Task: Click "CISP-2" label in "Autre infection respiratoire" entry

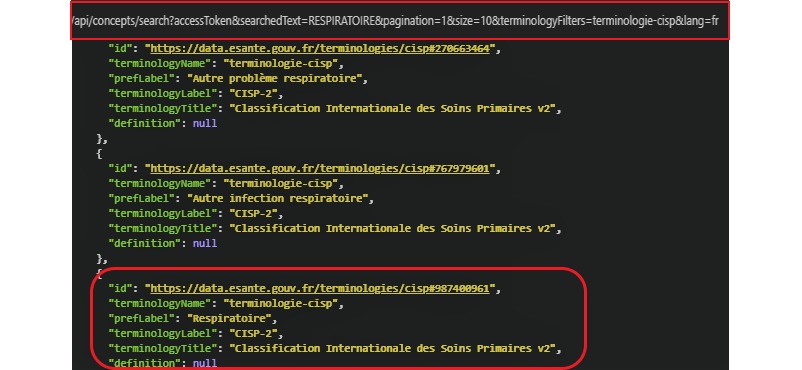Action: pyautogui.click(x=255, y=213)
